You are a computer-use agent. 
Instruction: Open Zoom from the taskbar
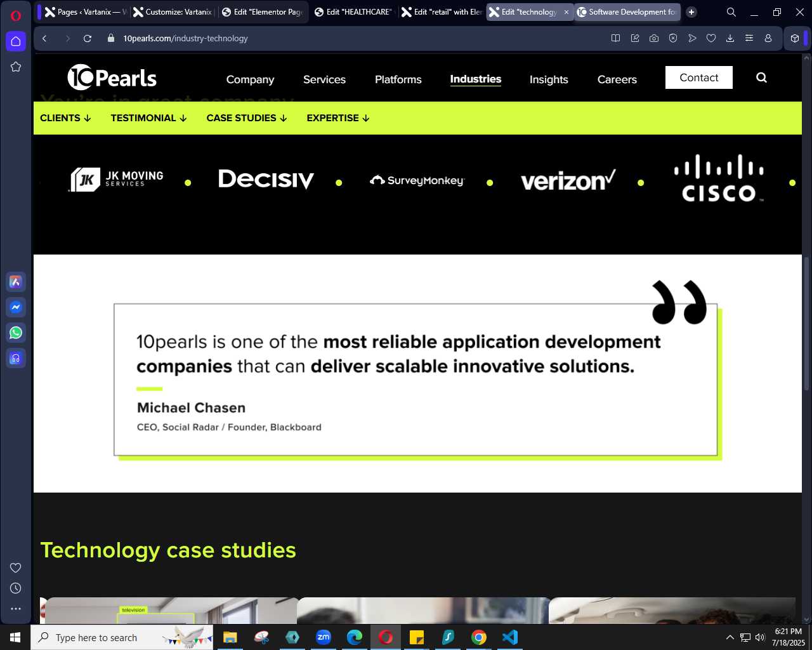[324, 637]
